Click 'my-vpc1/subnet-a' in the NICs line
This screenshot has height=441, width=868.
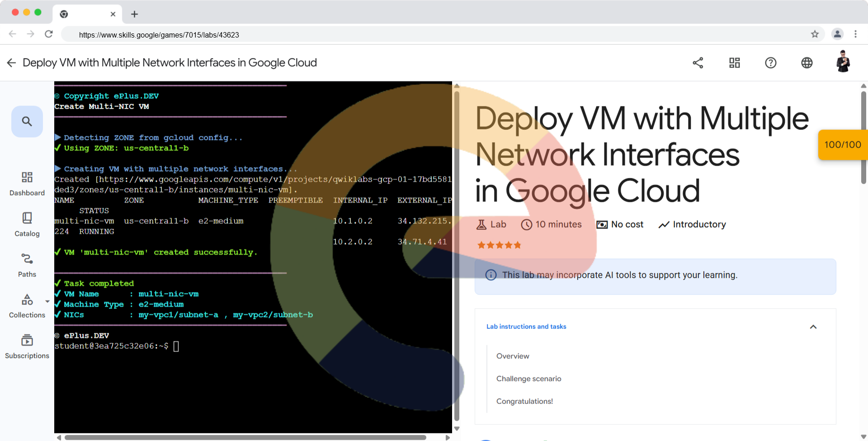(178, 314)
